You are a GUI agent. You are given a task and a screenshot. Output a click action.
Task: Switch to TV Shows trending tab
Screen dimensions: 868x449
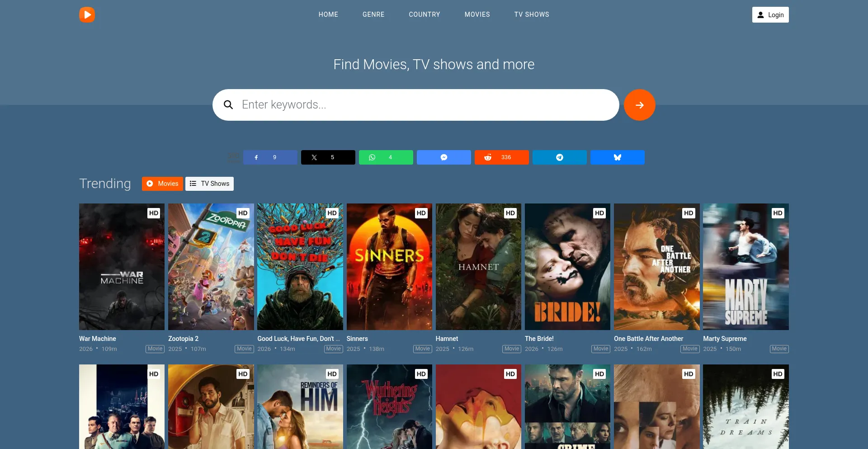pos(209,184)
